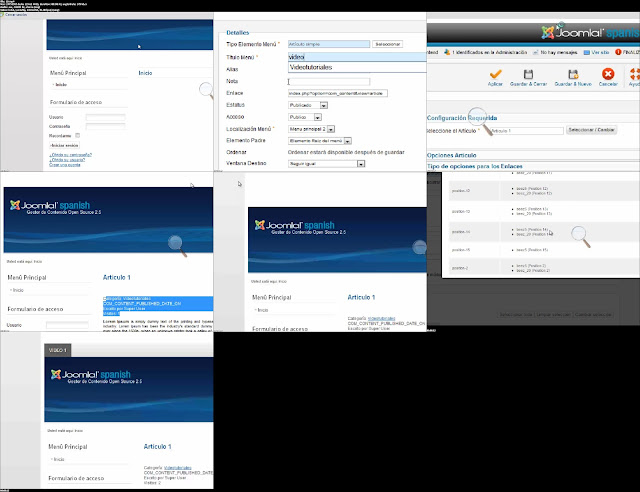Open the Estatus Publicado dropdown
This screenshot has height=492, width=640.
[308, 105]
